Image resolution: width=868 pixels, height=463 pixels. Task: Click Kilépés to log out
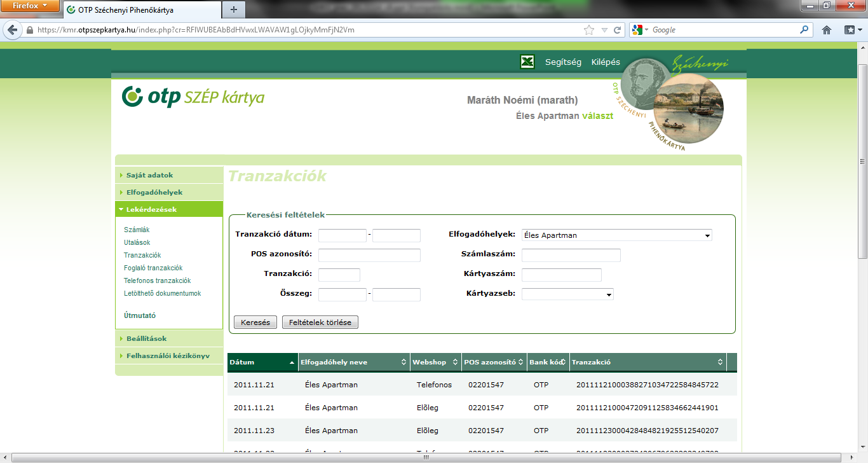pos(606,62)
